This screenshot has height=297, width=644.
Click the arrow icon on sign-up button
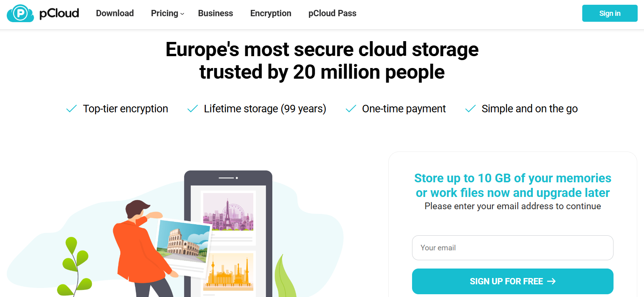click(551, 281)
